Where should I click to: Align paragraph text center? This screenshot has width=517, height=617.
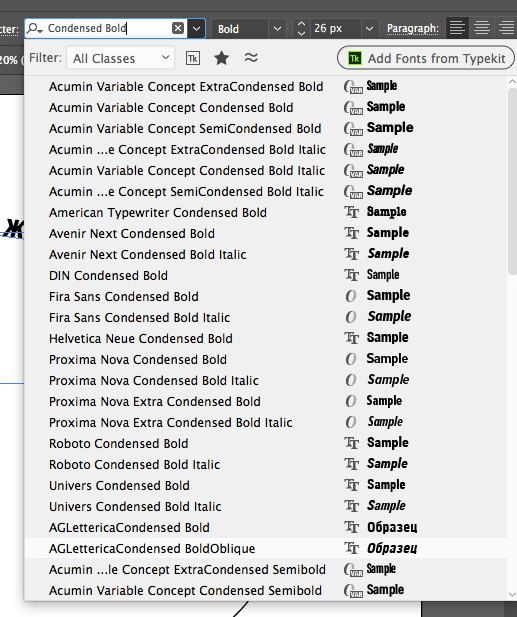482,28
